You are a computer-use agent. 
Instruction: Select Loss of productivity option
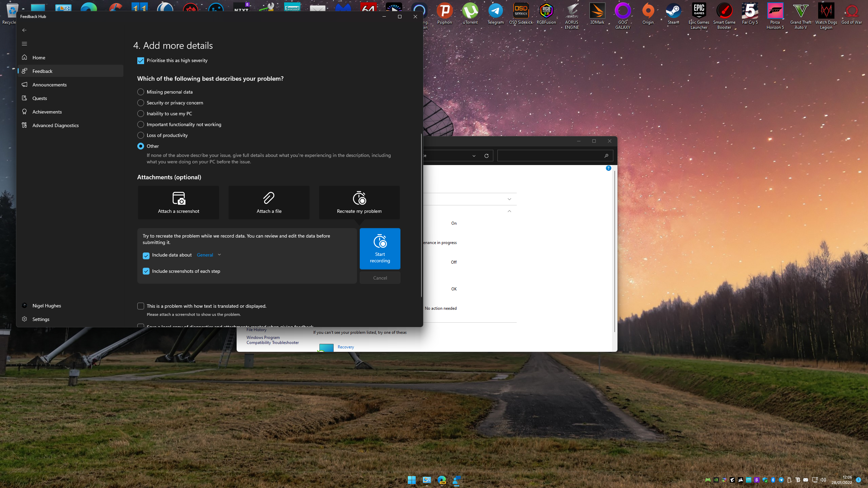click(141, 135)
